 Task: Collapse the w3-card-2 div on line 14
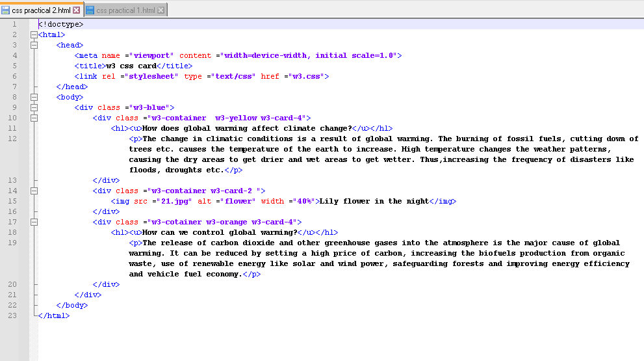[34, 191]
